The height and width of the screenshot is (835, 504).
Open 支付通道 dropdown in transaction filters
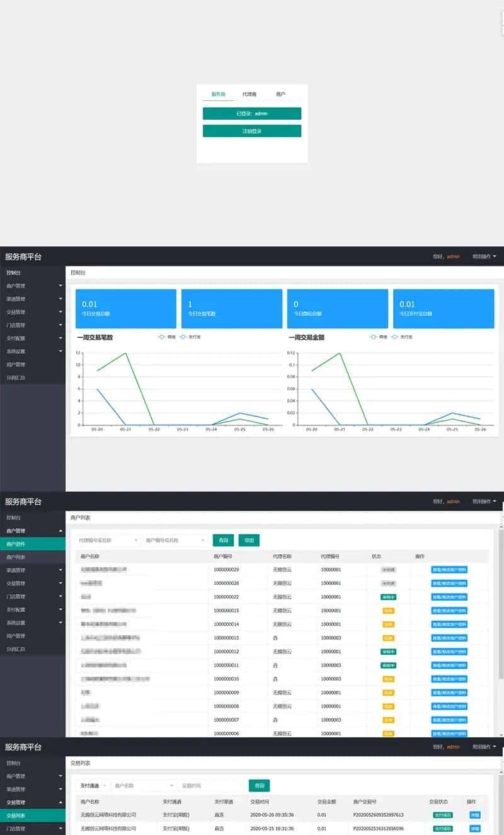[92, 785]
